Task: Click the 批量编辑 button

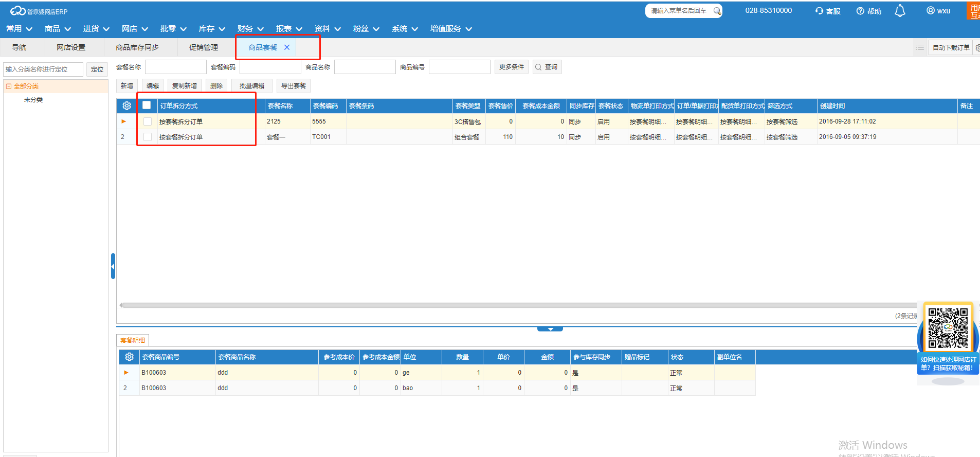Action: pos(252,86)
